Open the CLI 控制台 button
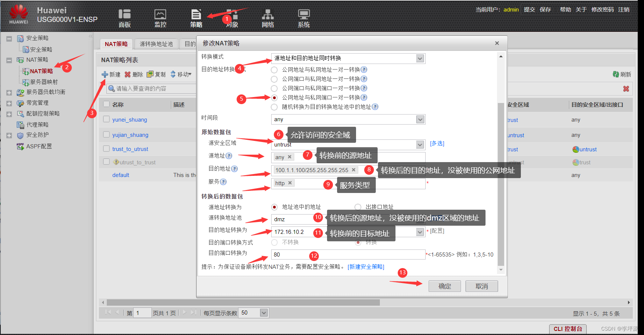 point(568,329)
